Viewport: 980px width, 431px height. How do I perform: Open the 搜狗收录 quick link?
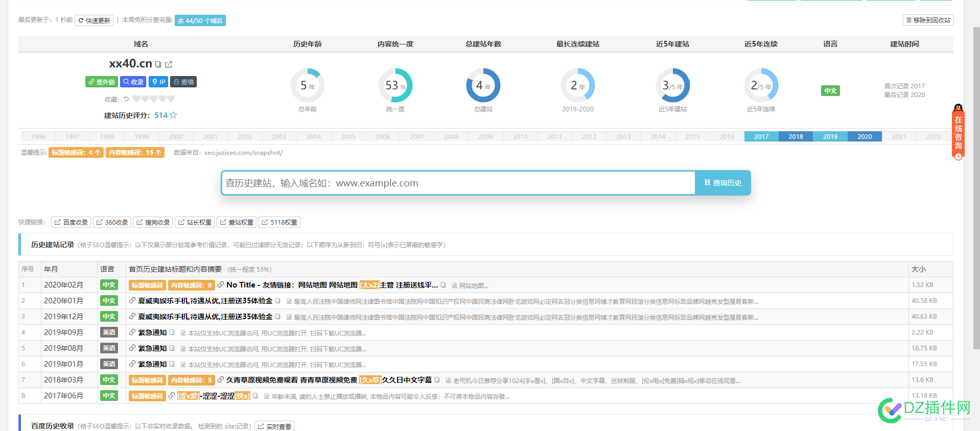click(153, 222)
